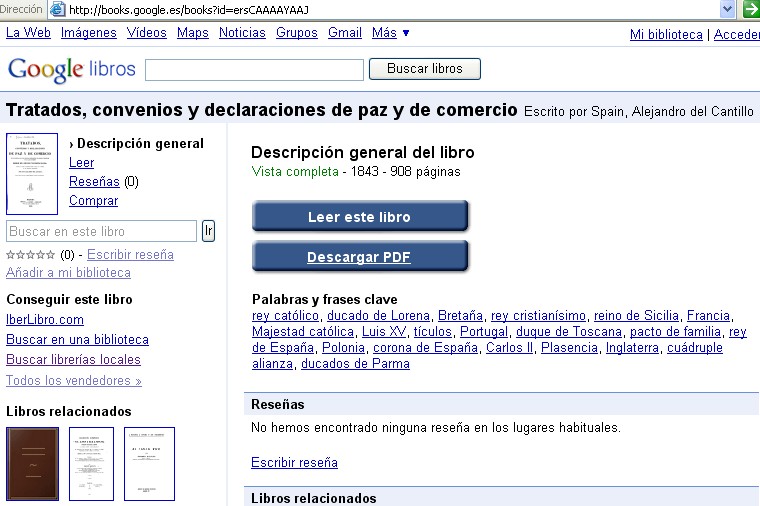
Task: Click keyword Plasencia
Action: point(570,348)
